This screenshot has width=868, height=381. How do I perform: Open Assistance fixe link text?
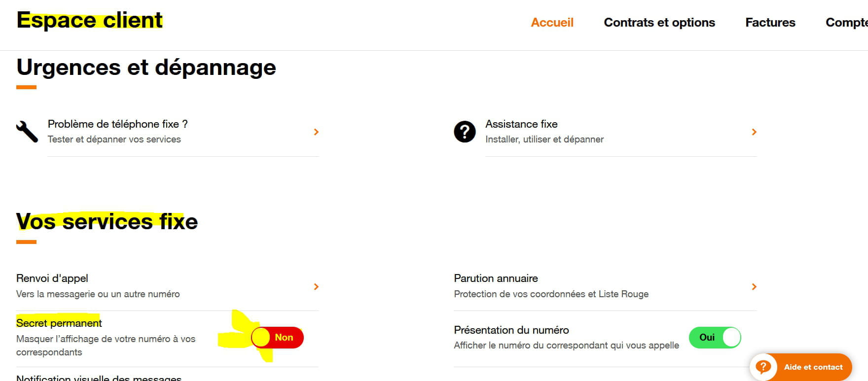(521, 124)
